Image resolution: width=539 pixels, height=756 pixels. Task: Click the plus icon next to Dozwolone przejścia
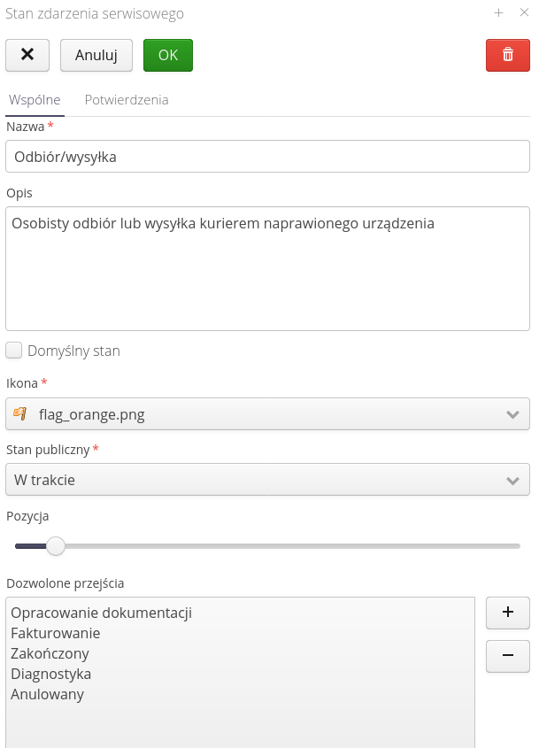click(x=507, y=612)
